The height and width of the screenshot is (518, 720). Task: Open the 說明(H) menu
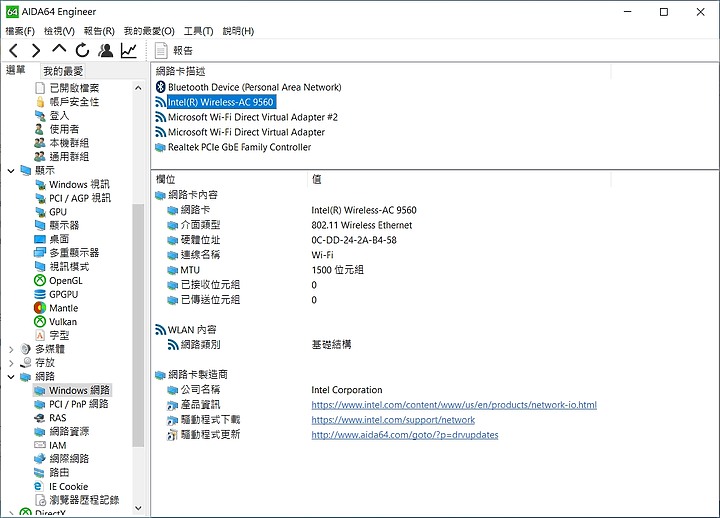(238, 31)
